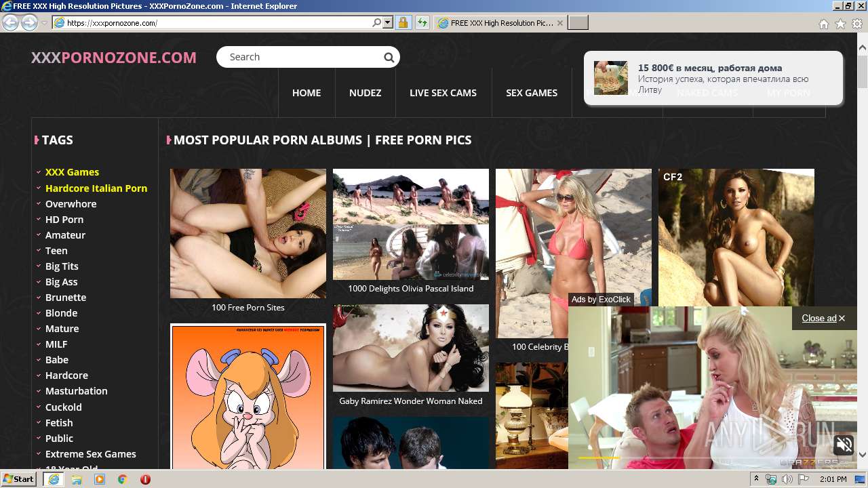Screen dimensions: 868x488
Task: Click the 'Ads by ExoClick' label
Action: click(x=601, y=300)
